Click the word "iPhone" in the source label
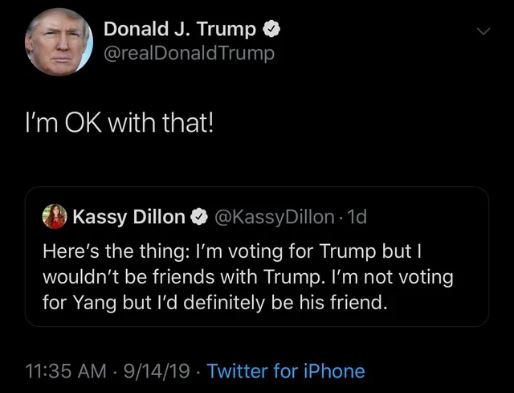 334,371
